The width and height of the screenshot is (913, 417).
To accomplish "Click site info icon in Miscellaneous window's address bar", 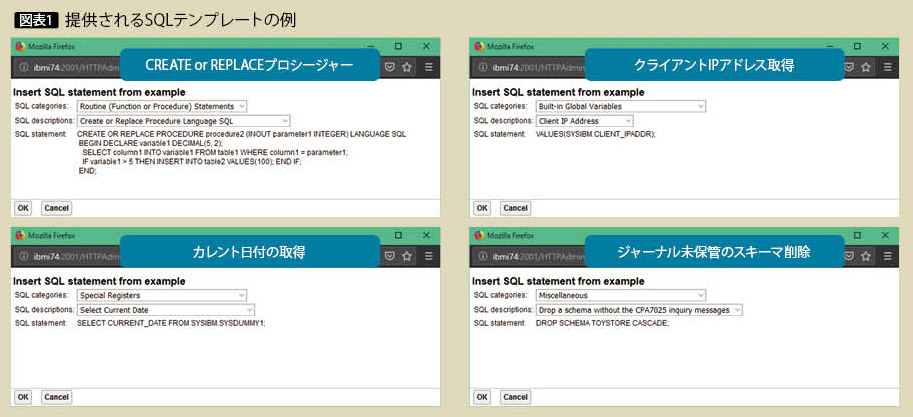I will [482, 256].
